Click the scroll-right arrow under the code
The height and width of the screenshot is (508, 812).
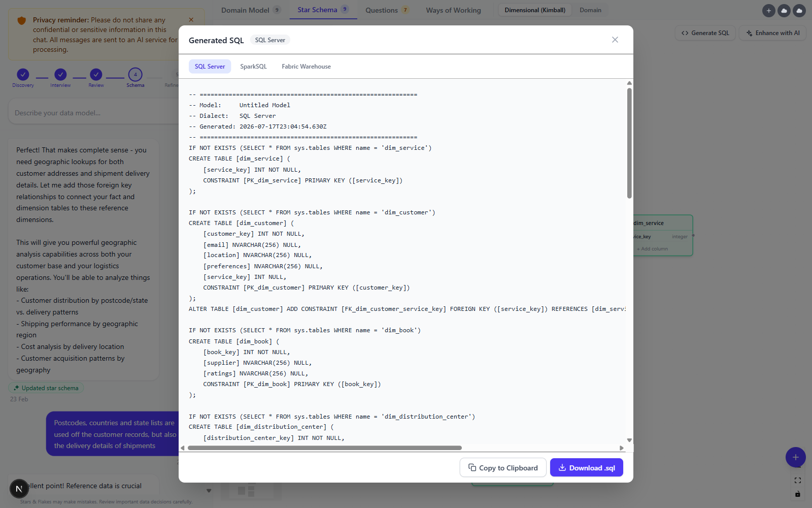point(622,448)
